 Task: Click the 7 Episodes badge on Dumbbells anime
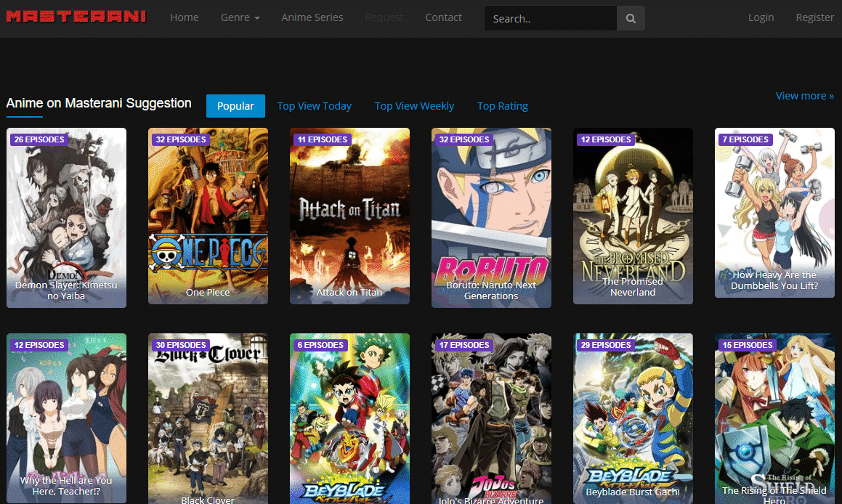coord(745,139)
